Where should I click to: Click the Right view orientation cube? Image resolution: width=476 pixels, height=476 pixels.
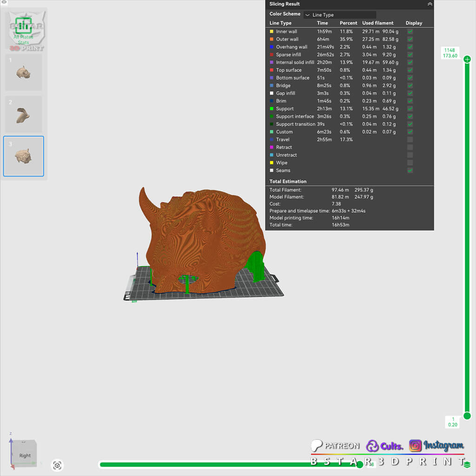(x=25, y=454)
